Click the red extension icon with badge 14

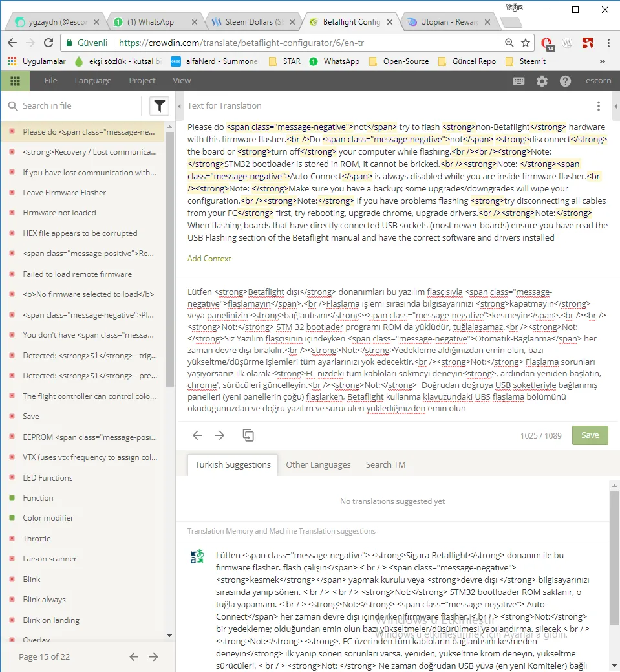[547, 43]
